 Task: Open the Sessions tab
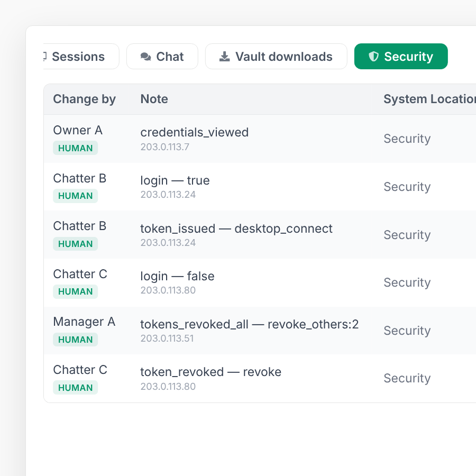pos(81,57)
